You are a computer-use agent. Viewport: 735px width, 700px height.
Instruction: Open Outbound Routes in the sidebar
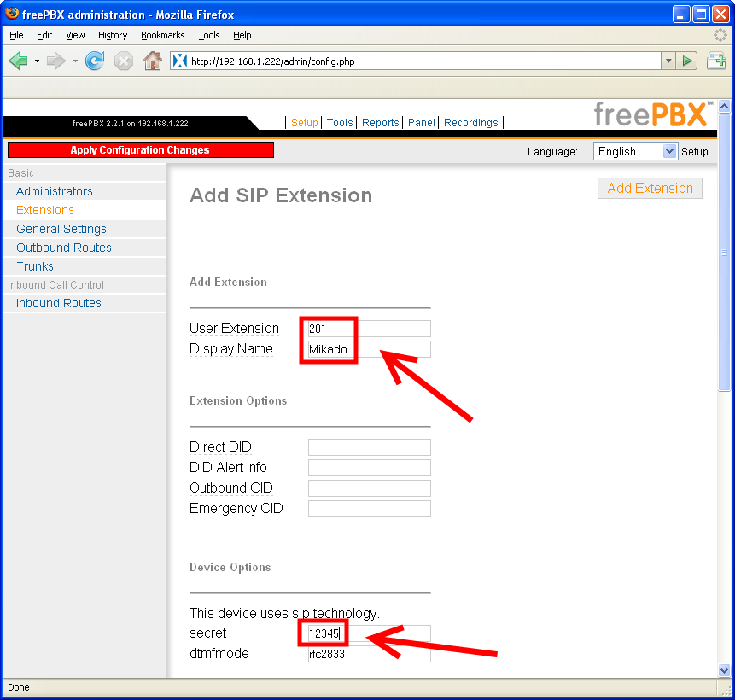[x=64, y=248]
